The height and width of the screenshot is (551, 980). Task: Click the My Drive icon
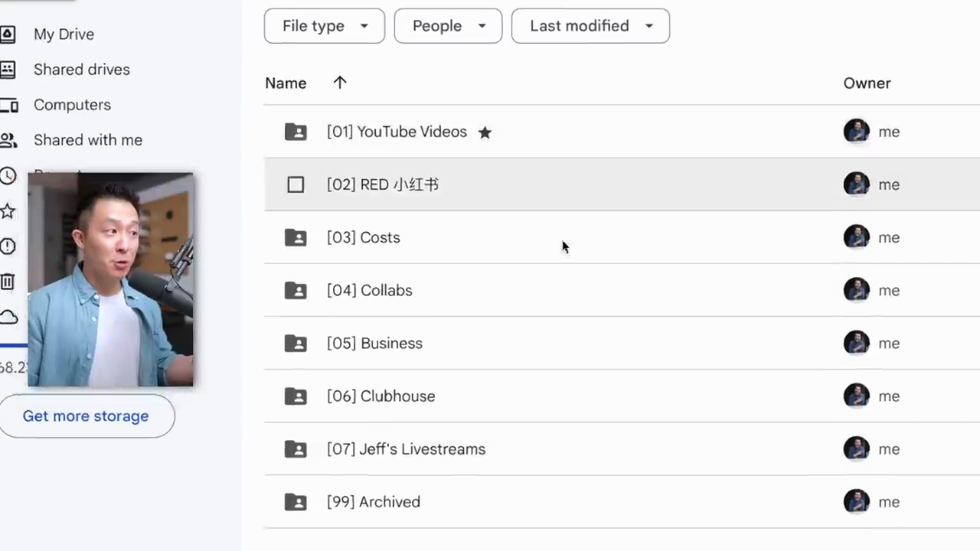[8, 34]
